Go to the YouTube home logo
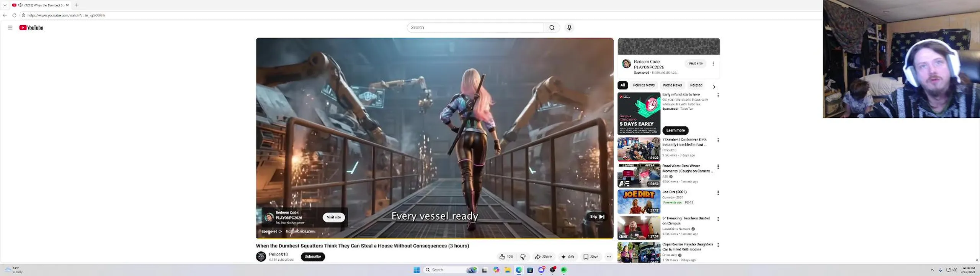 [31, 28]
